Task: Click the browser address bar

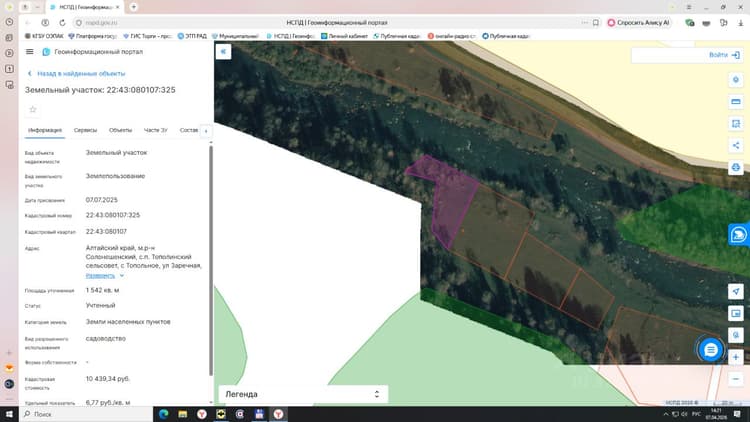Action: coord(337,22)
